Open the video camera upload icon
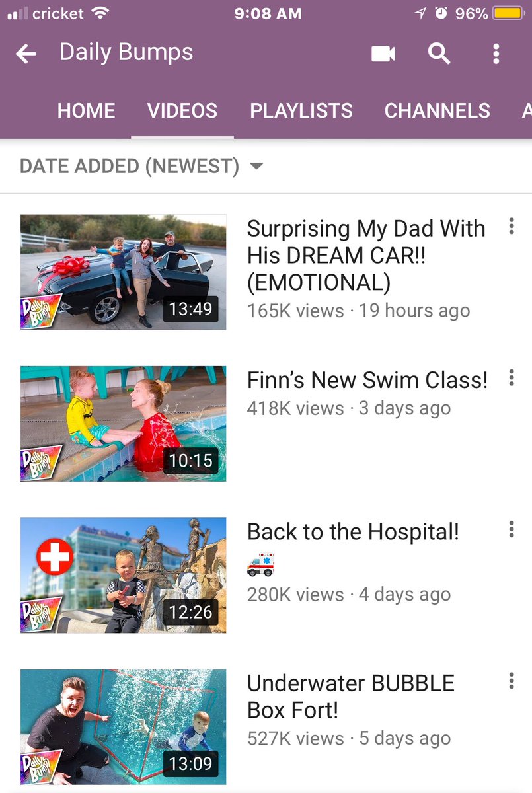The image size is (532, 793). click(x=383, y=54)
